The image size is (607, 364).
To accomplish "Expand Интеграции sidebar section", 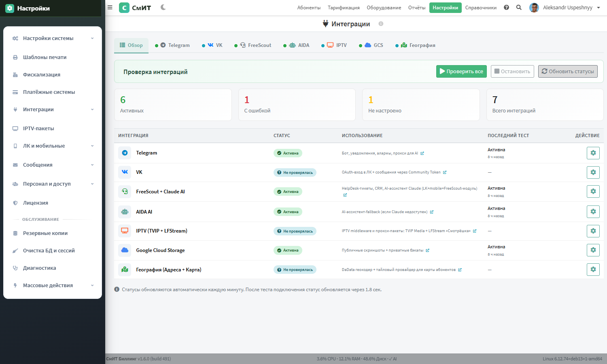I will (x=53, y=110).
